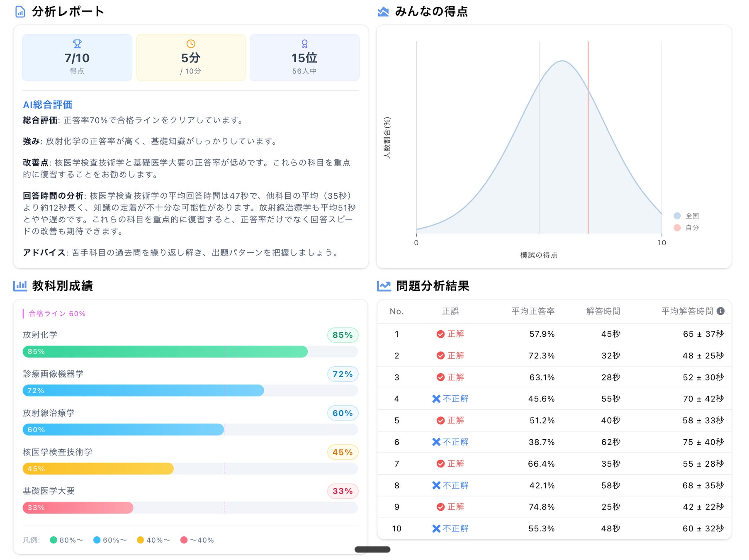This screenshot has width=749, height=560.
Task: Click the 放射線治療学 60% progress bar
Action: (x=190, y=430)
